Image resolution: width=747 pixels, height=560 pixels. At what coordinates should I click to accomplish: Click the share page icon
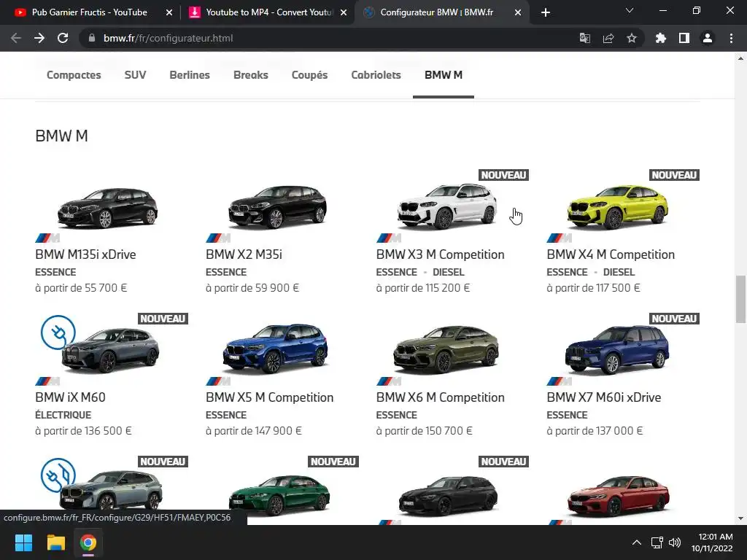tap(608, 38)
